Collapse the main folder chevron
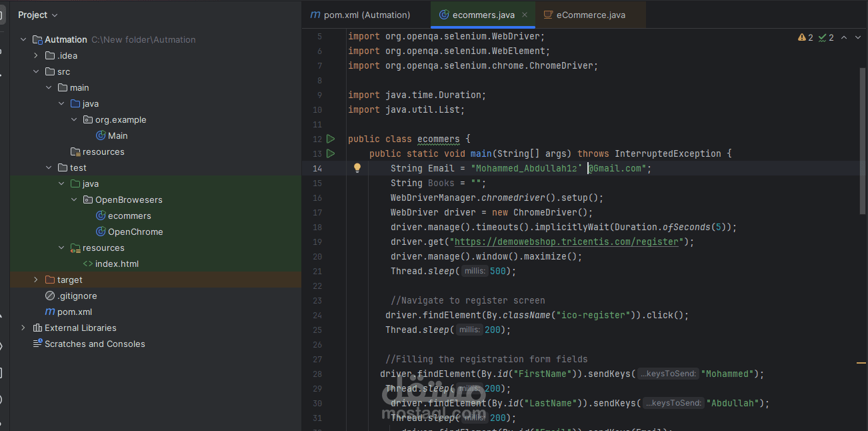 pos(49,87)
